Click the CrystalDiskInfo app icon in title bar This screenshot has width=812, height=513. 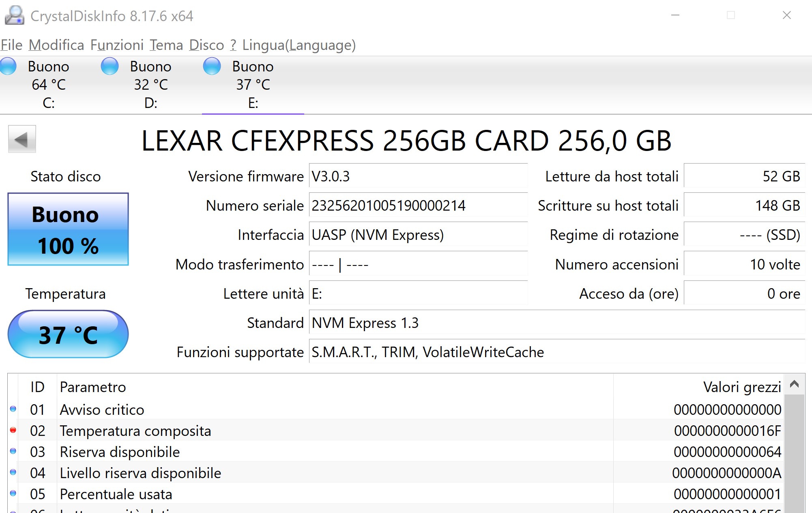15,15
